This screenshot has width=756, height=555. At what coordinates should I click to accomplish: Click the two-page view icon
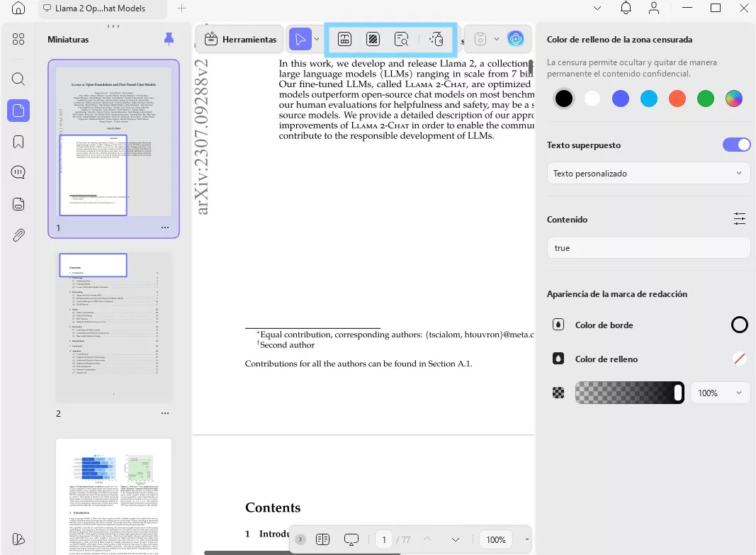pyautogui.click(x=322, y=539)
